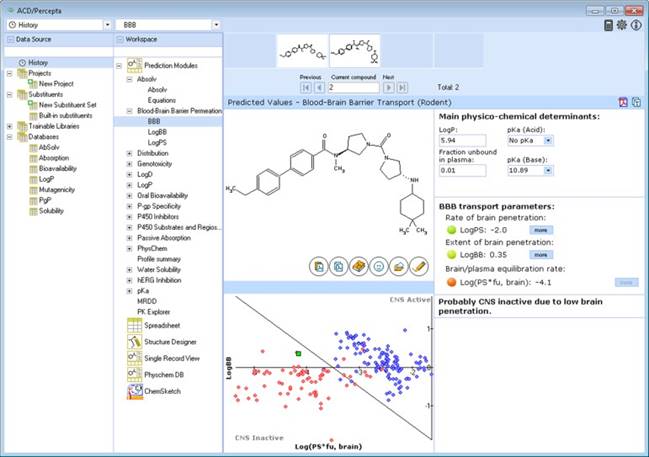Open the calculator icon in the title bar
This screenshot has width=649, height=457.
click(609, 24)
